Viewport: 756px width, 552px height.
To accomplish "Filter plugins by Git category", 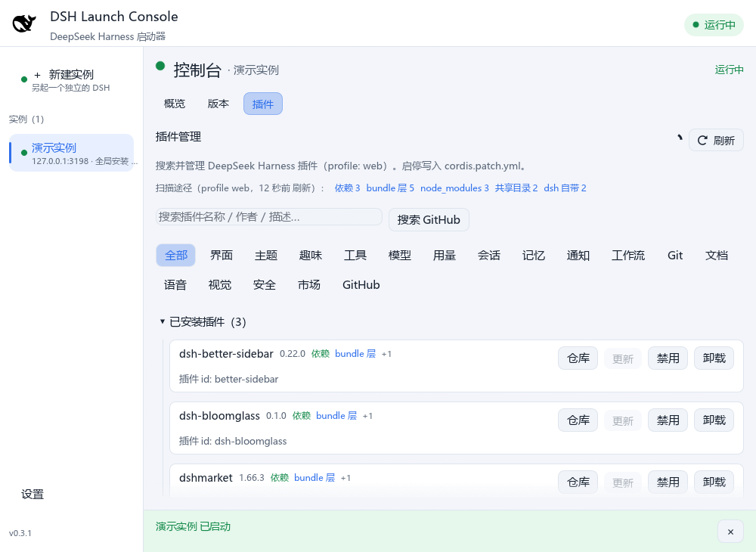I will pos(675,255).
